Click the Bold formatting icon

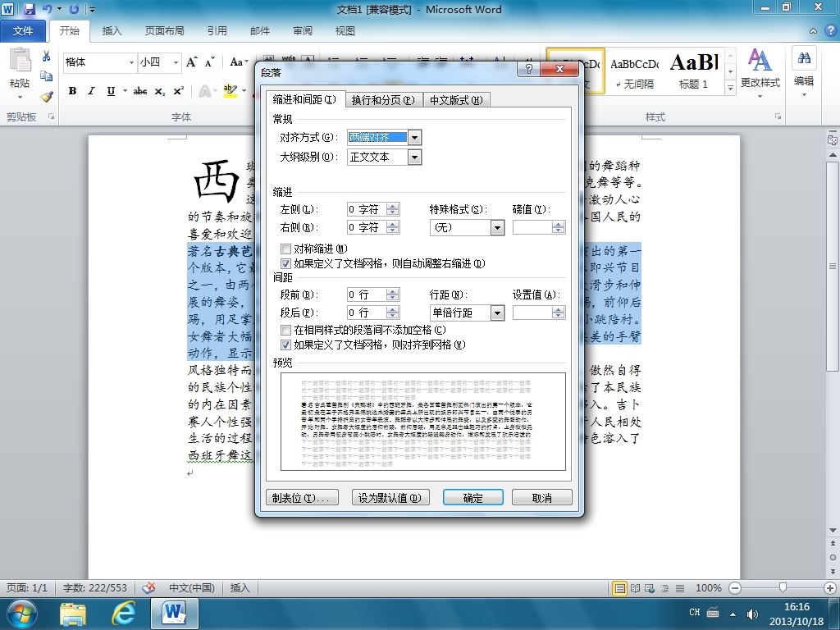(x=72, y=91)
